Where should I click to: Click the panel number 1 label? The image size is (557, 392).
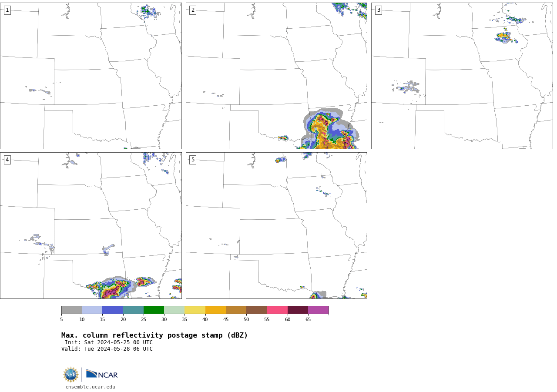[x=7, y=10]
